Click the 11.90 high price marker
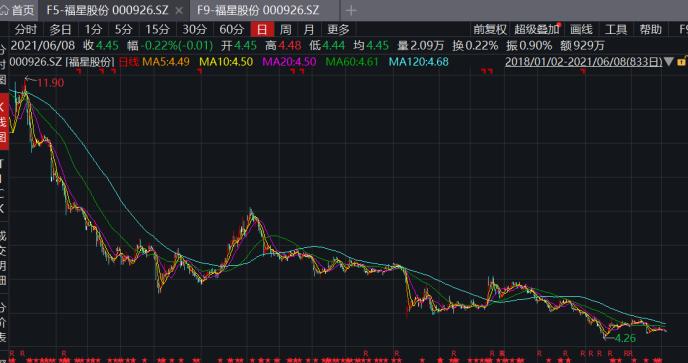Screen dimensions: 688x363 (50, 83)
